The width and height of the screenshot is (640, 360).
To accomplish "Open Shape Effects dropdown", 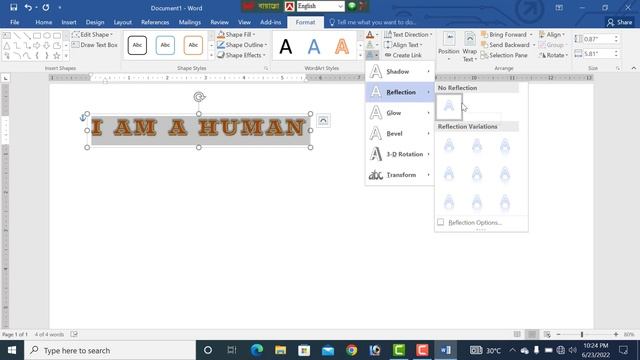I will pyautogui.click(x=241, y=55).
